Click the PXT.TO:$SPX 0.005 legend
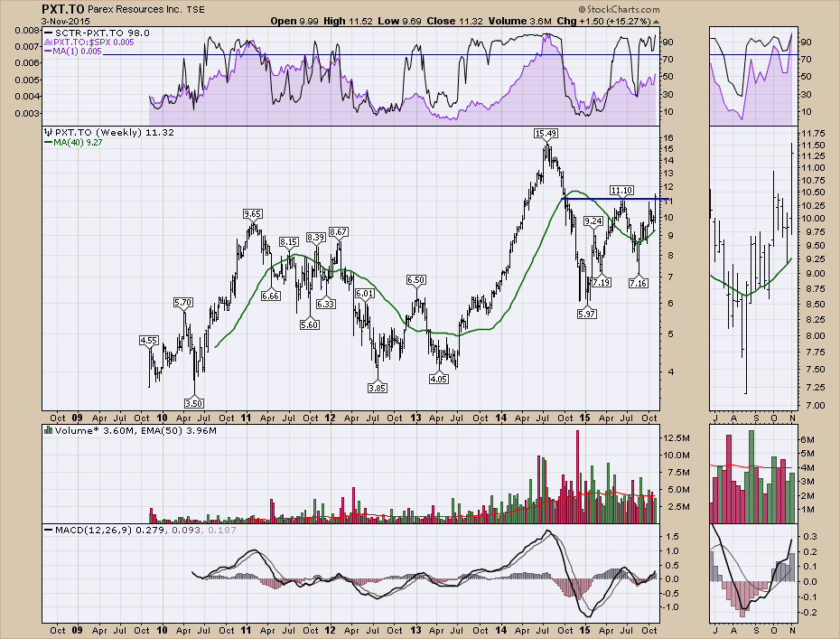This screenshot has height=639, width=840. 89,42
